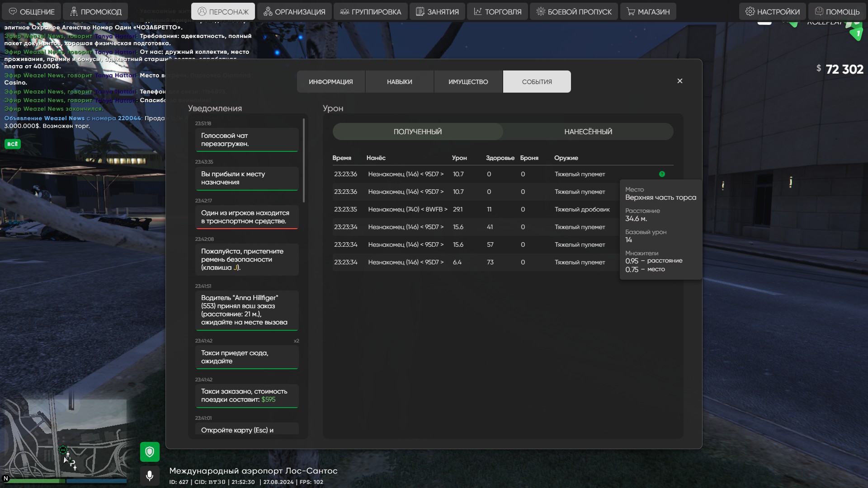
Task: Switch damage view to Полученный
Action: click(417, 131)
